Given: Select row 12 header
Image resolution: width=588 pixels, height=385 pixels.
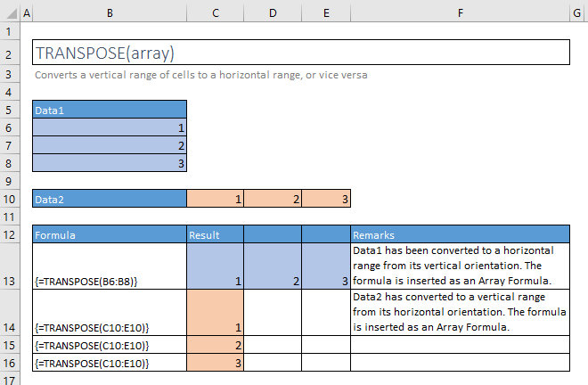Looking at the screenshot, I should 10,234.
